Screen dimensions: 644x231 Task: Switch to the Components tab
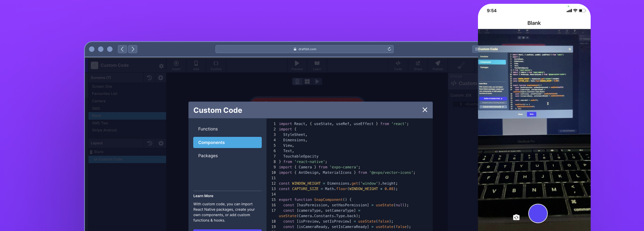click(228, 142)
